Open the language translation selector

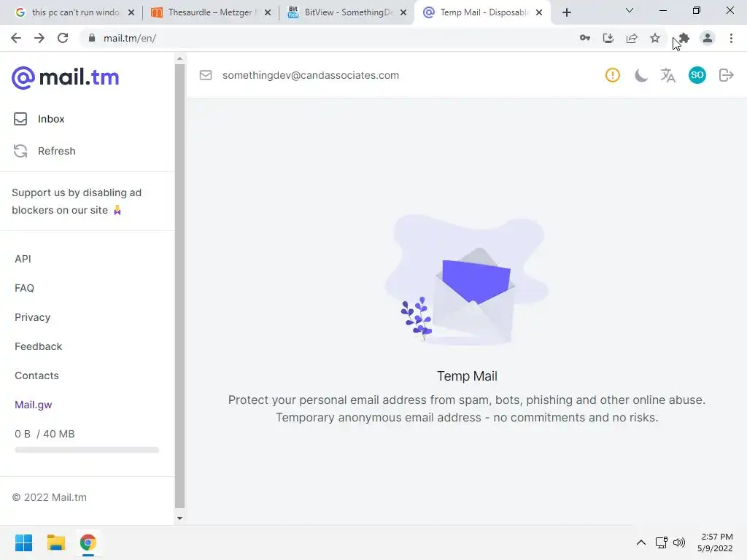[668, 75]
